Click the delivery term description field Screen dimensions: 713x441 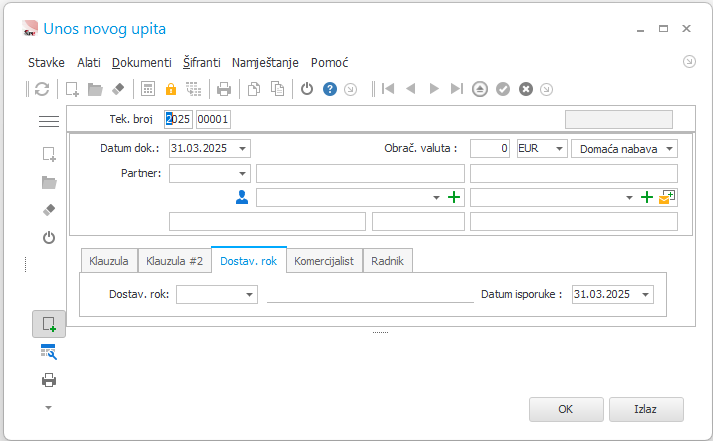point(370,295)
